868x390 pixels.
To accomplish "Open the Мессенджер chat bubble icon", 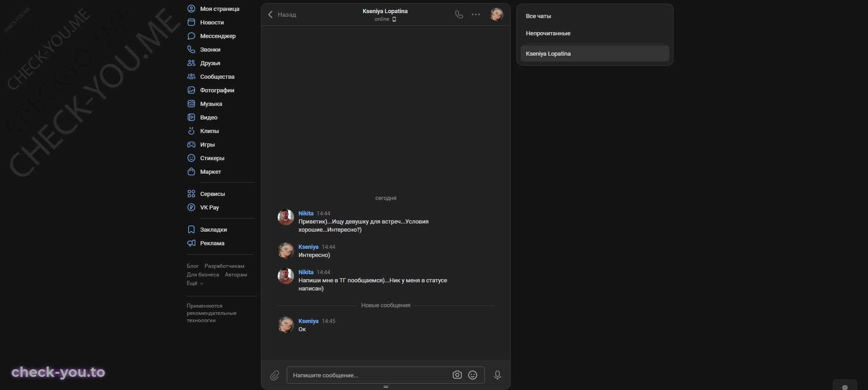I will [191, 36].
